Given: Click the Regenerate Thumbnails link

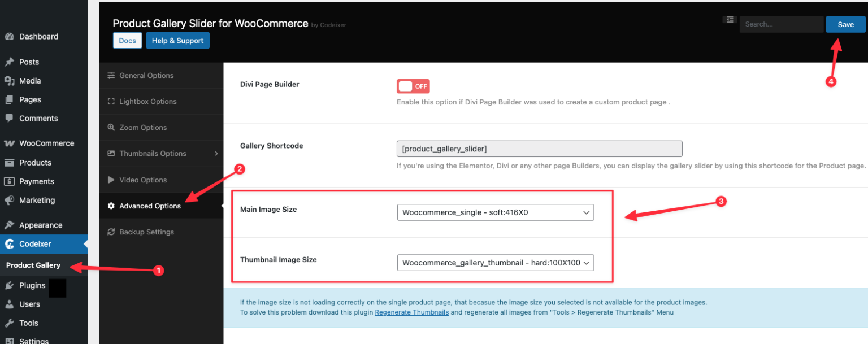Looking at the screenshot, I should [411, 312].
